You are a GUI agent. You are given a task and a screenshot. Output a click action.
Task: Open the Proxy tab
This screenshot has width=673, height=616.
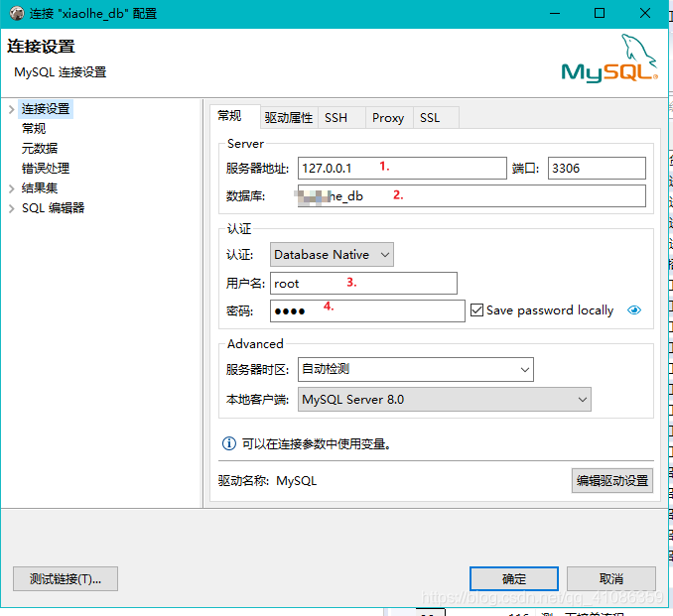[388, 117]
